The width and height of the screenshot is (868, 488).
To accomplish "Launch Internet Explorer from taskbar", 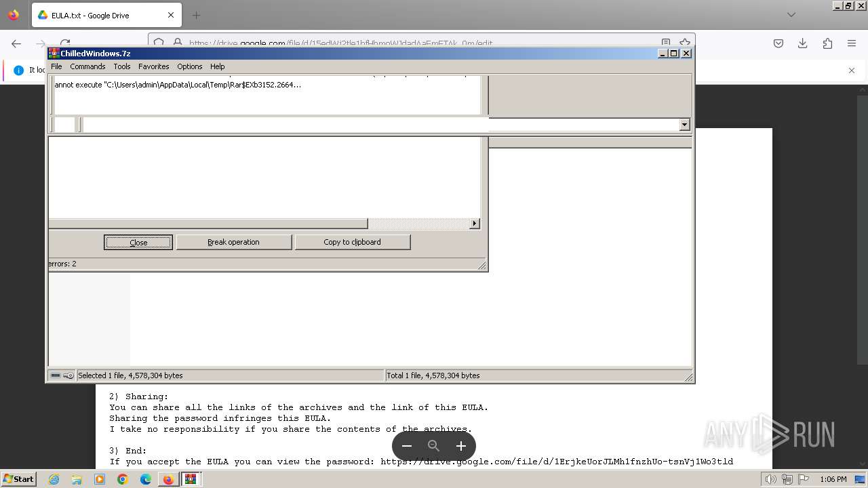I will (x=54, y=479).
